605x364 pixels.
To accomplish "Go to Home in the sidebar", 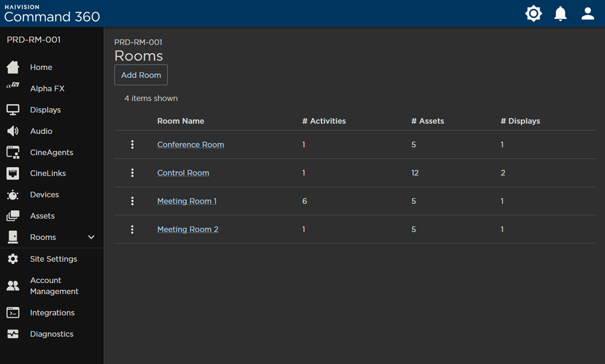I will click(41, 67).
